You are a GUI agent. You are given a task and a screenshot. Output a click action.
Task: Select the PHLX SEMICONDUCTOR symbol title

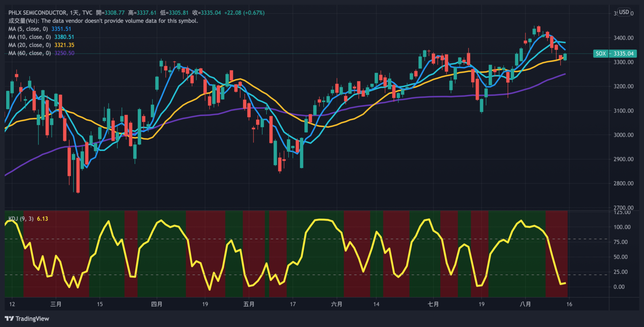pos(37,13)
